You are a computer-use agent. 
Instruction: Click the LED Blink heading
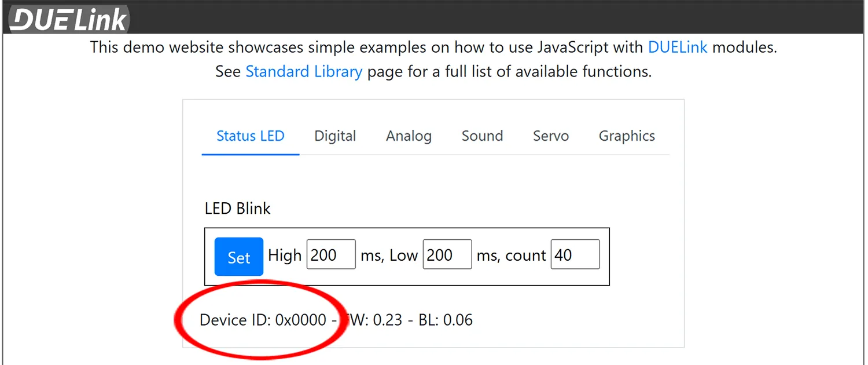pos(237,209)
